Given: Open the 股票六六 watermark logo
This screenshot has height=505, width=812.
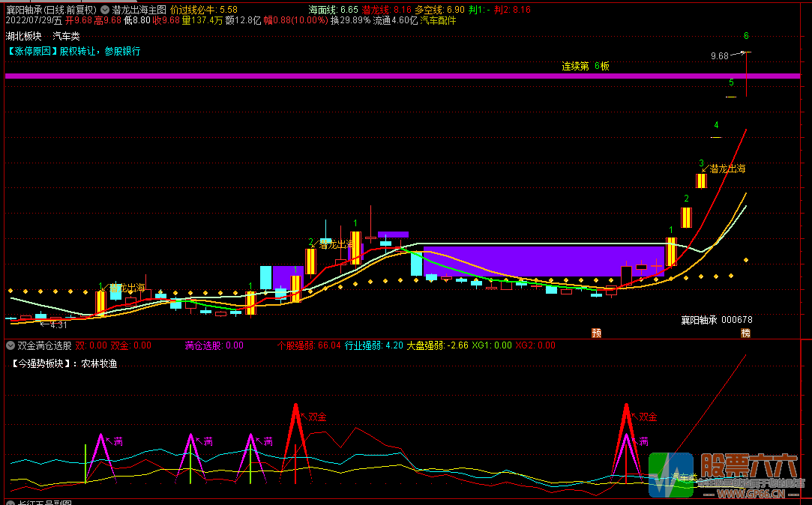Looking at the screenshot, I should [x=724, y=474].
